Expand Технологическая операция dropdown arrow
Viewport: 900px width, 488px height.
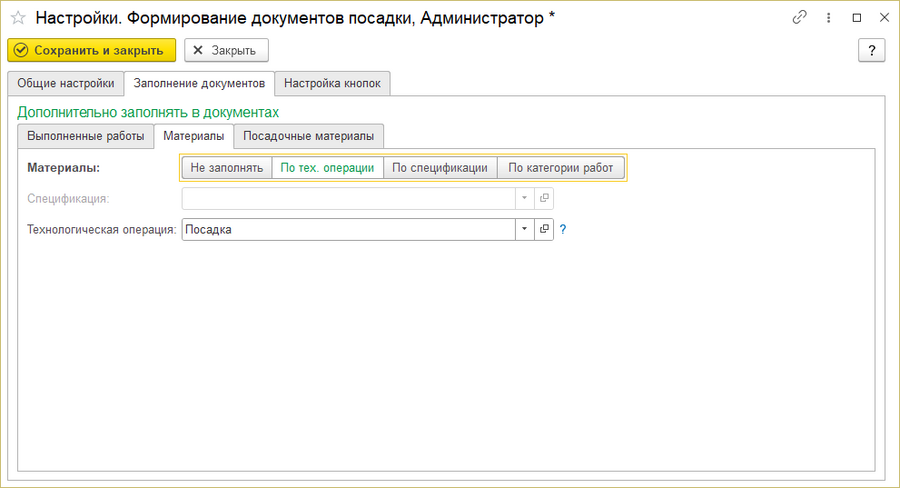click(x=524, y=229)
